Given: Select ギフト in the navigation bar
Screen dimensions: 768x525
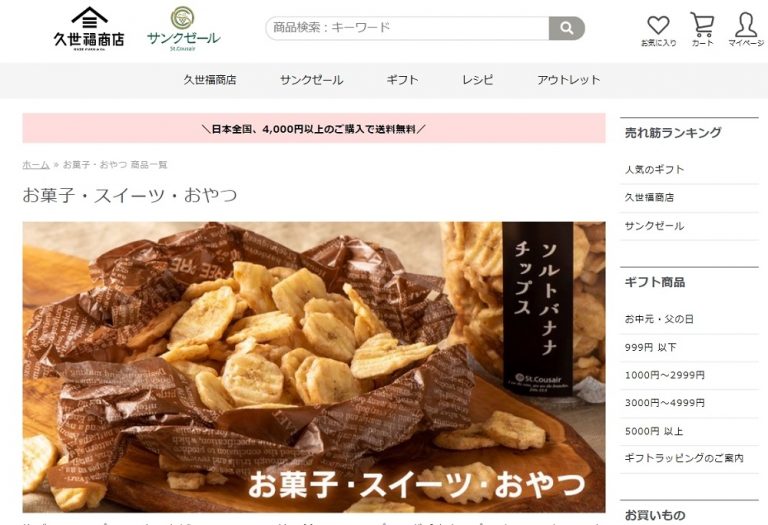Looking at the screenshot, I should [x=403, y=80].
